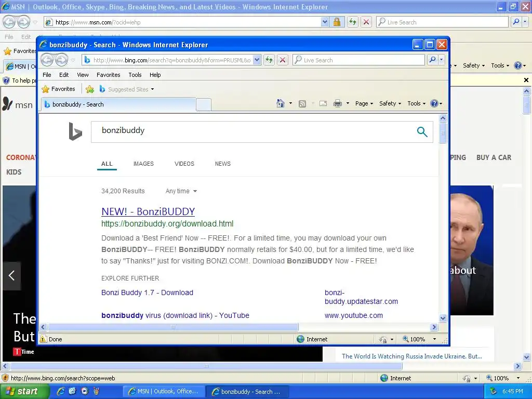Click the horizontal scrollbar in the bonzibuddy window
This screenshot has height=399, width=532.
point(173,327)
